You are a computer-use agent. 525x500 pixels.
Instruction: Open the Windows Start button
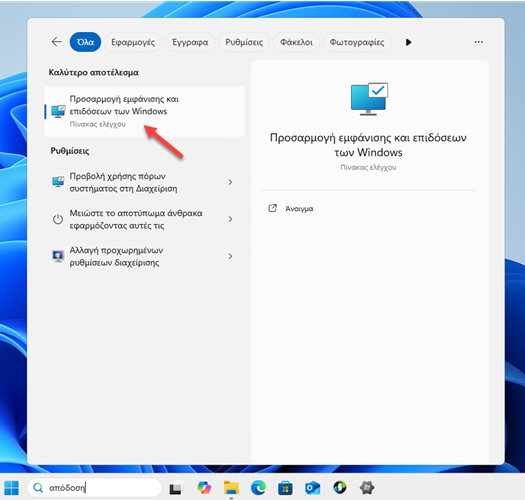(x=12, y=488)
